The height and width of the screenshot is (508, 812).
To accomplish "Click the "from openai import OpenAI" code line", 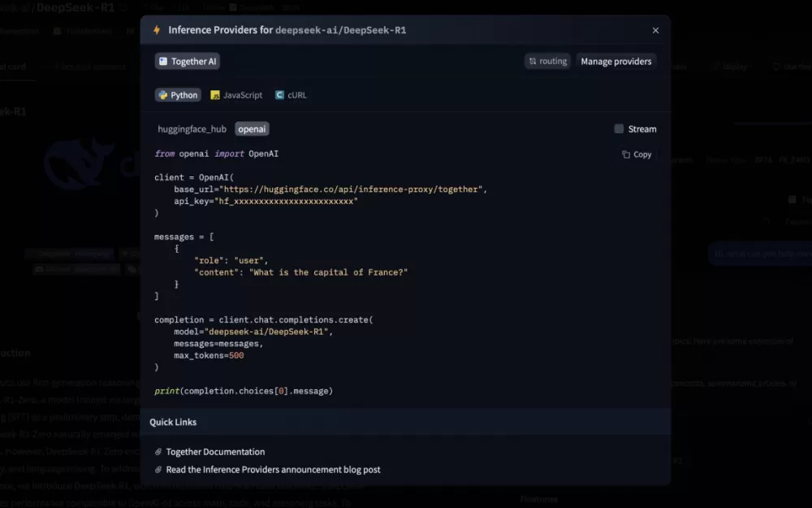I will coord(217,154).
